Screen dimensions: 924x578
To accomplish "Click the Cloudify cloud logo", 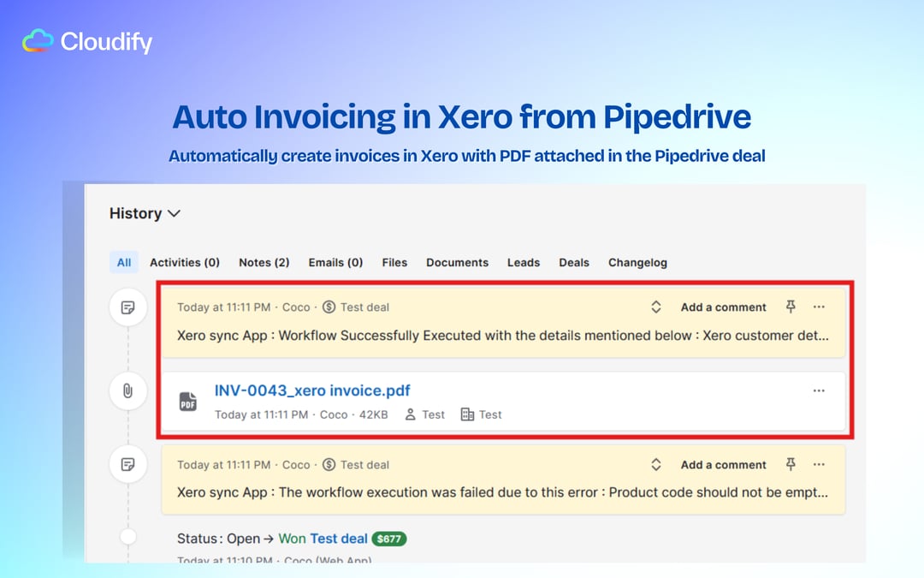I will (x=37, y=40).
